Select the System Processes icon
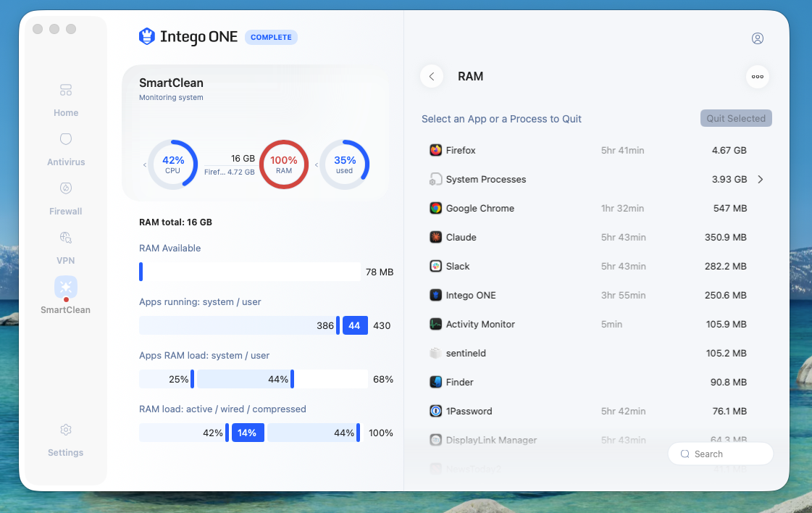This screenshot has height=513, width=812. click(435, 179)
